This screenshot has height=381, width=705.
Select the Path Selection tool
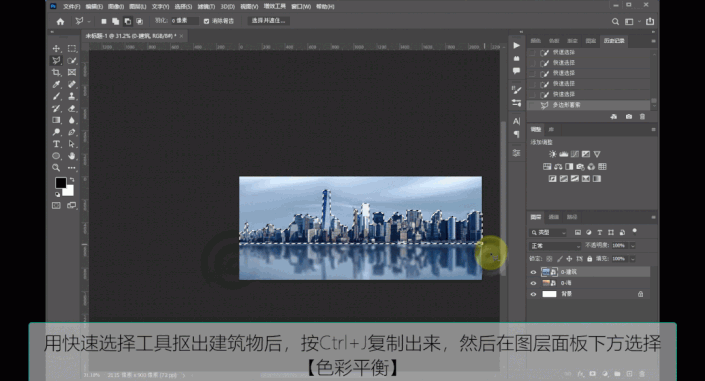[71, 144]
